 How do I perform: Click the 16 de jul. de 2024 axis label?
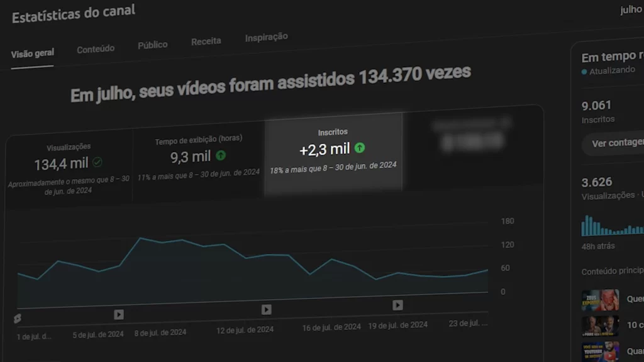point(331,327)
